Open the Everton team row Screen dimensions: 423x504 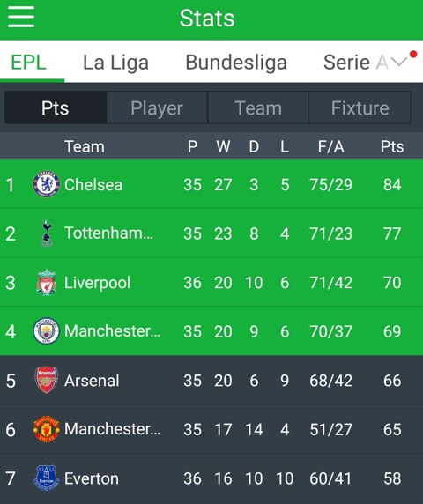pos(211,478)
